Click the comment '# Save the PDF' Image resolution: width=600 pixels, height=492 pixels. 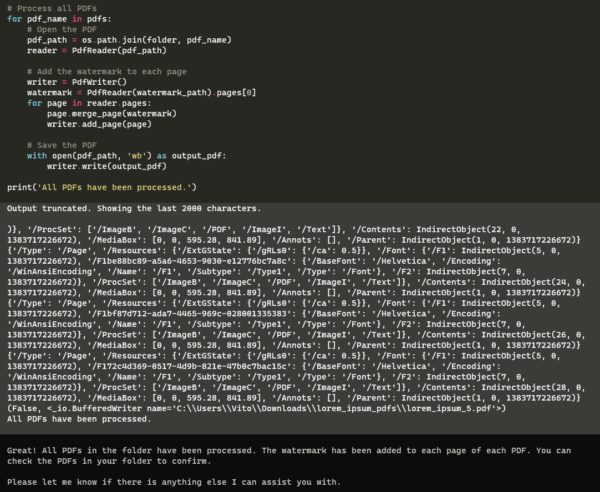coord(62,145)
